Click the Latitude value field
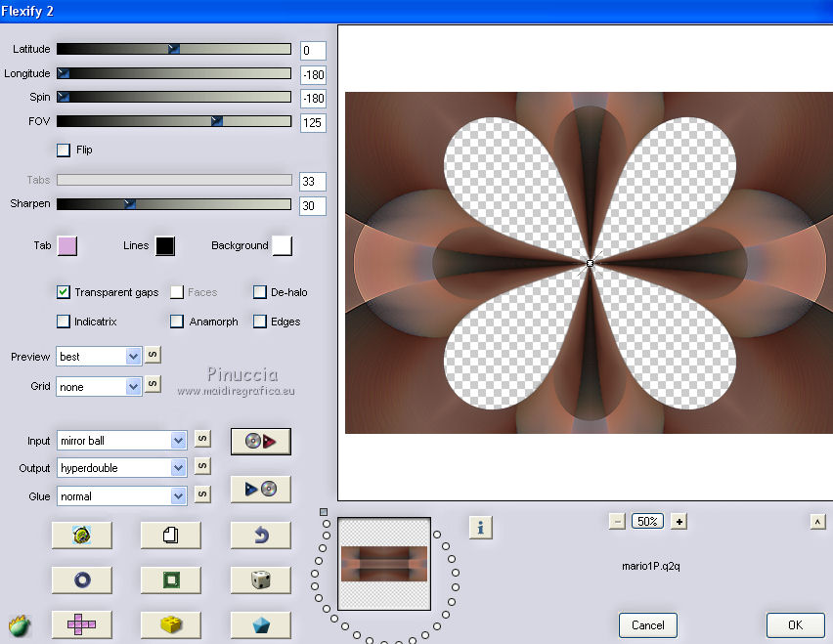 coord(313,51)
